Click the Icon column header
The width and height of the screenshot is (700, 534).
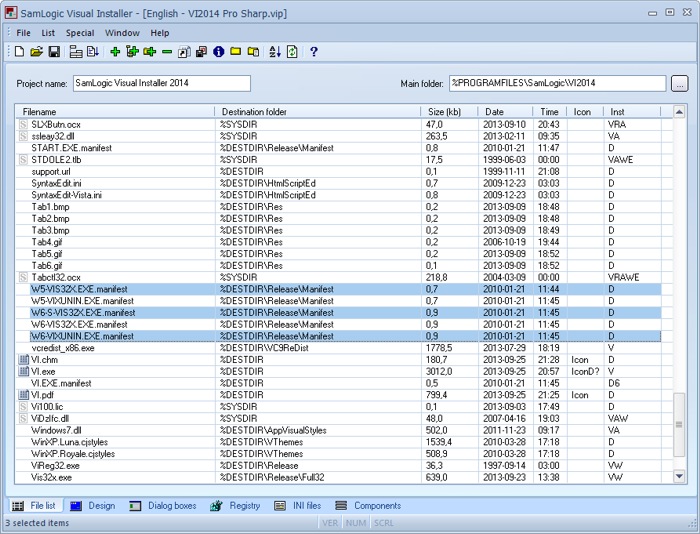(x=585, y=112)
